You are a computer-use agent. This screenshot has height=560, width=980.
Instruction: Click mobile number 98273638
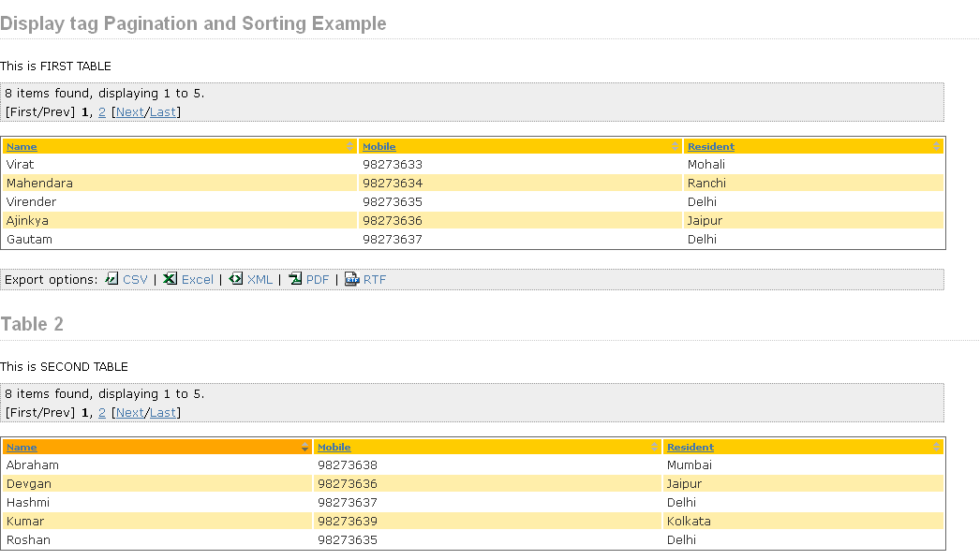coord(348,465)
